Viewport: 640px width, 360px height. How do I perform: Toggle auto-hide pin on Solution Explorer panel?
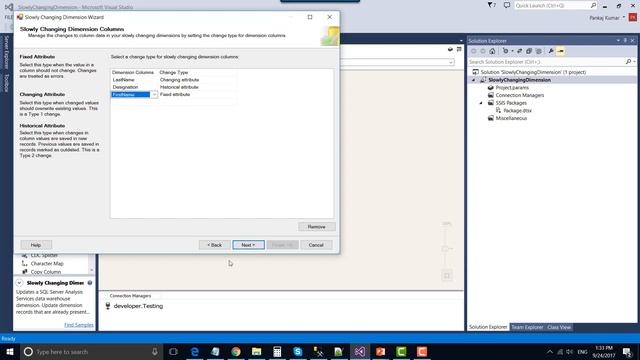point(625,40)
